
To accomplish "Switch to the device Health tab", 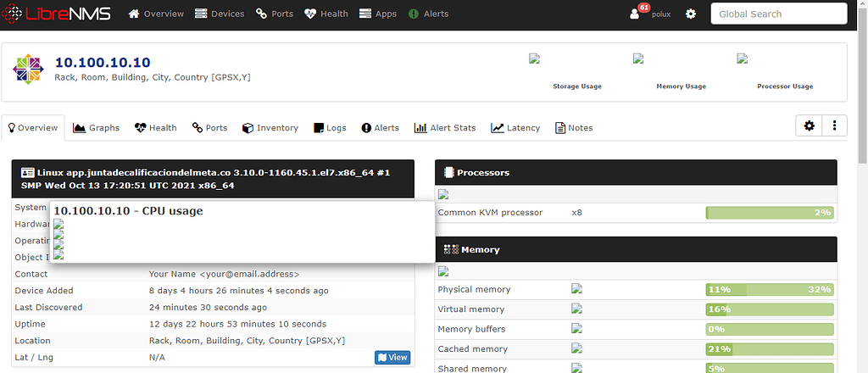I will point(156,128).
